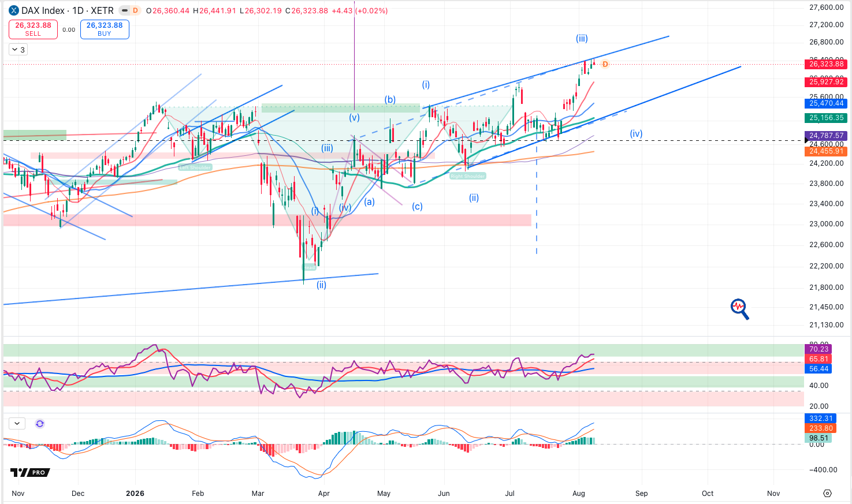
Task: Click the (iii) Elliott wave label near the top
Action: [582, 39]
